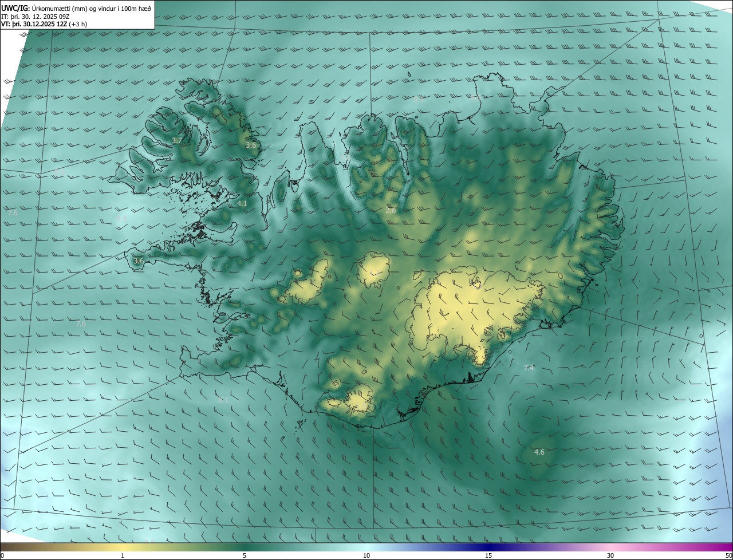This screenshot has width=733, height=560.
Task: Click the 'VT: þri. 30.12.2025 12Z (+3 h)' line
Action: pyautogui.click(x=44, y=25)
